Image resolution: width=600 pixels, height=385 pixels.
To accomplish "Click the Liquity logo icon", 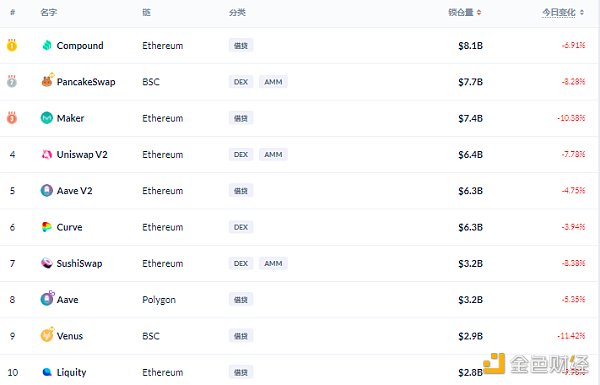I will 47,372.
